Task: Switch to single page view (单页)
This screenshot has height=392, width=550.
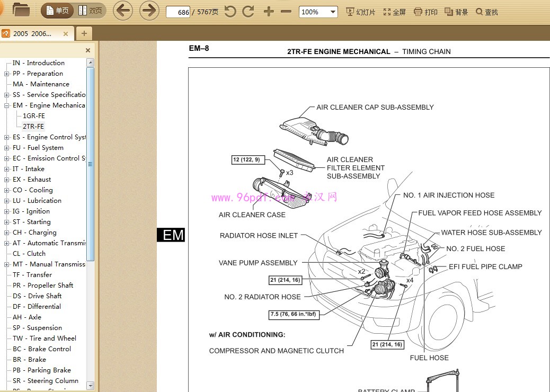Action: click(58, 11)
